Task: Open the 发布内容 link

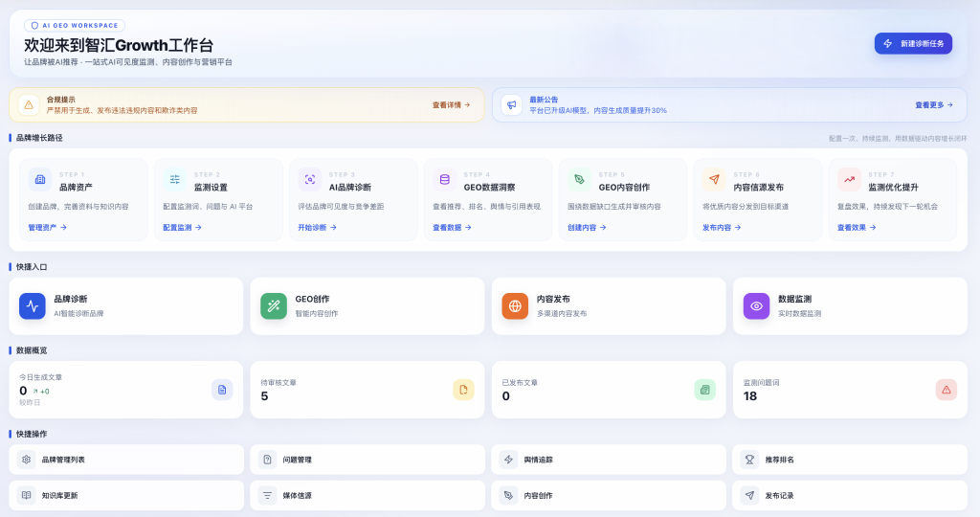Action: 722,228
